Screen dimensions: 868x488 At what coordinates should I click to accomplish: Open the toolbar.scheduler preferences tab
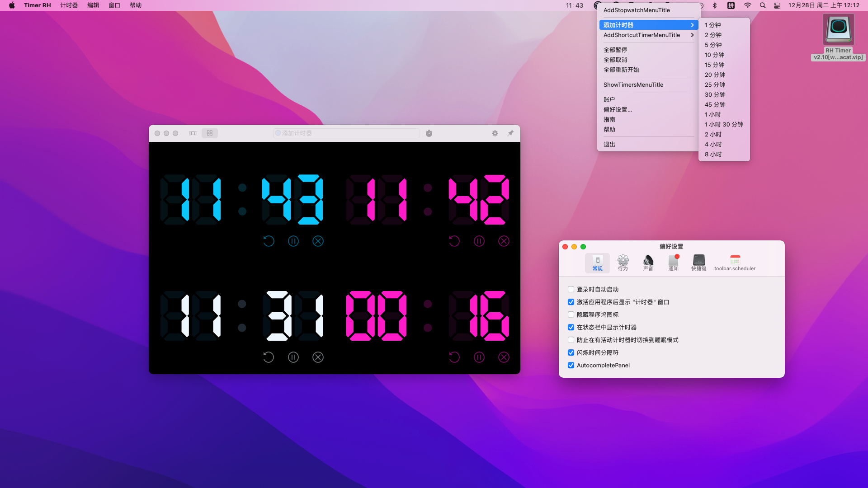tap(735, 263)
